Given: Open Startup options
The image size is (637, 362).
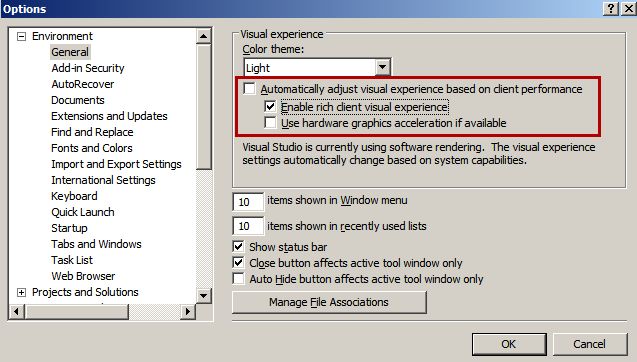Looking at the screenshot, I should pyautogui.click(x=69, y=228).
